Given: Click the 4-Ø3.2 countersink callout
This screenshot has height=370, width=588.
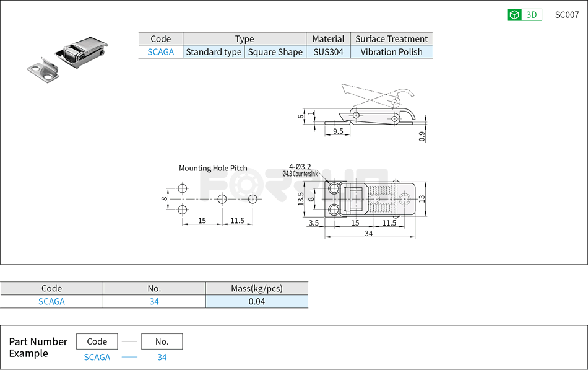Looking at the screenshot, I should coord(300,170).
